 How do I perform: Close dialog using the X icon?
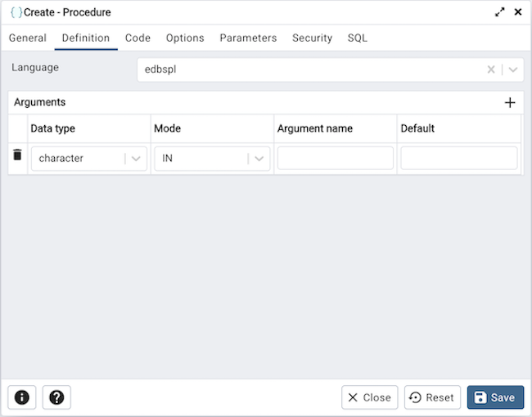click(517, 12)
